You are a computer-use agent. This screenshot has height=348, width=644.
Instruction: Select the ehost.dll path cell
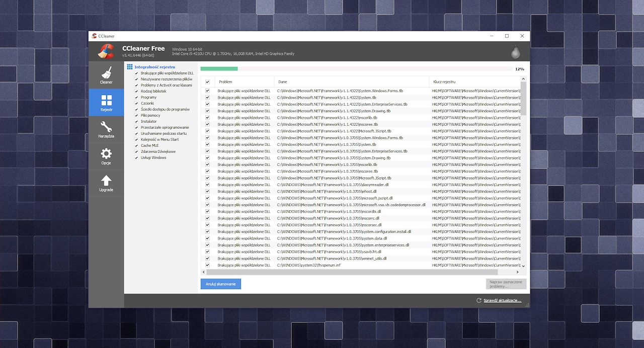click(327, 192)
